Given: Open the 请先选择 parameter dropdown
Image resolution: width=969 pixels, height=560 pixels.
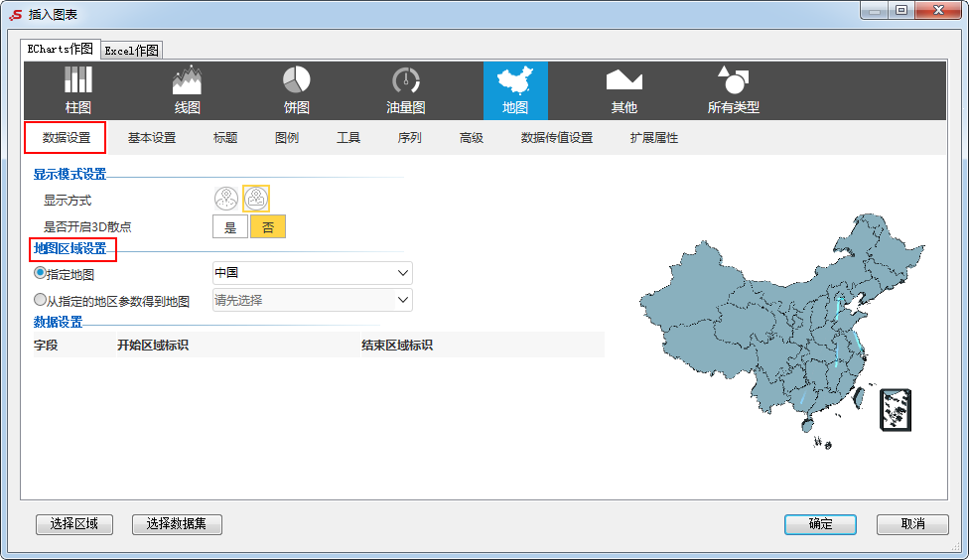Looking at the screenshot, I should [312, 300].
